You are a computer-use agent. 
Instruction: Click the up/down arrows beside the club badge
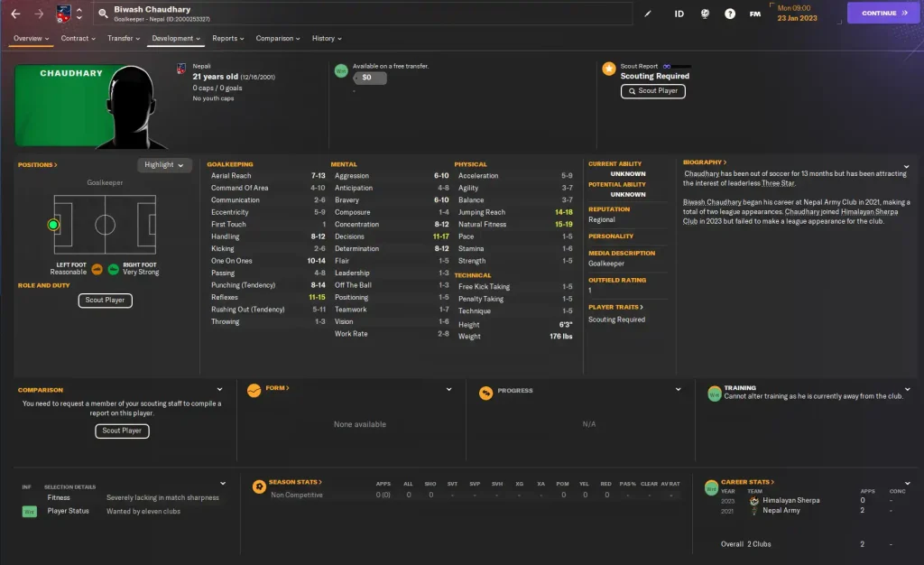pos(79,14)
